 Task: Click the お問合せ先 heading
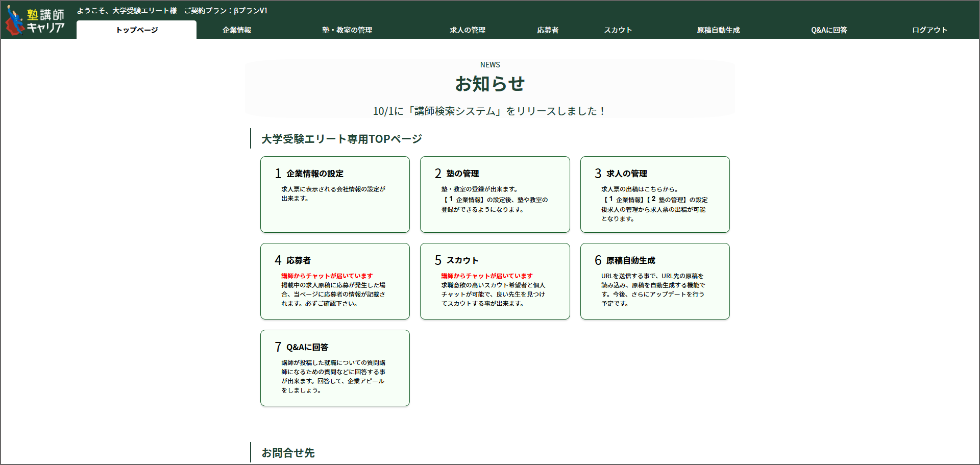tap(288, 453)
